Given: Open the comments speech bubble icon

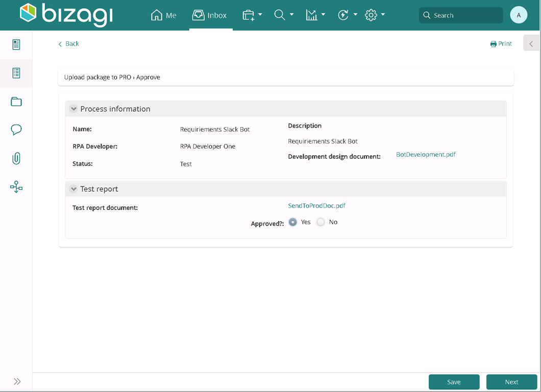Looking at the screenshot, I should pyautogui.click(x=16, y=130).
